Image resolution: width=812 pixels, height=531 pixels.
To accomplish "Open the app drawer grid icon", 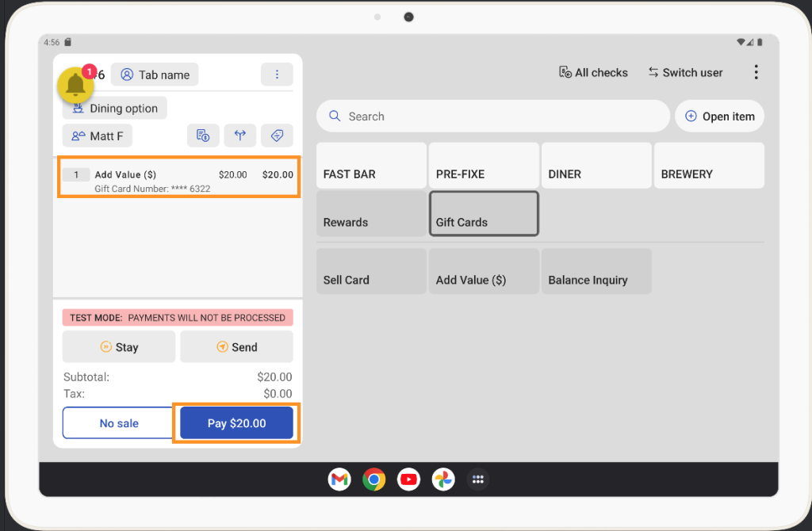I will coord(477,479).
